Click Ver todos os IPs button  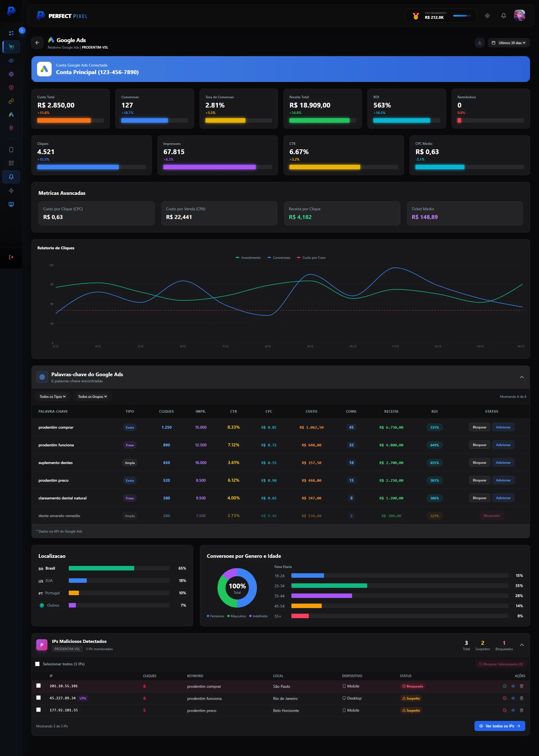499,726
